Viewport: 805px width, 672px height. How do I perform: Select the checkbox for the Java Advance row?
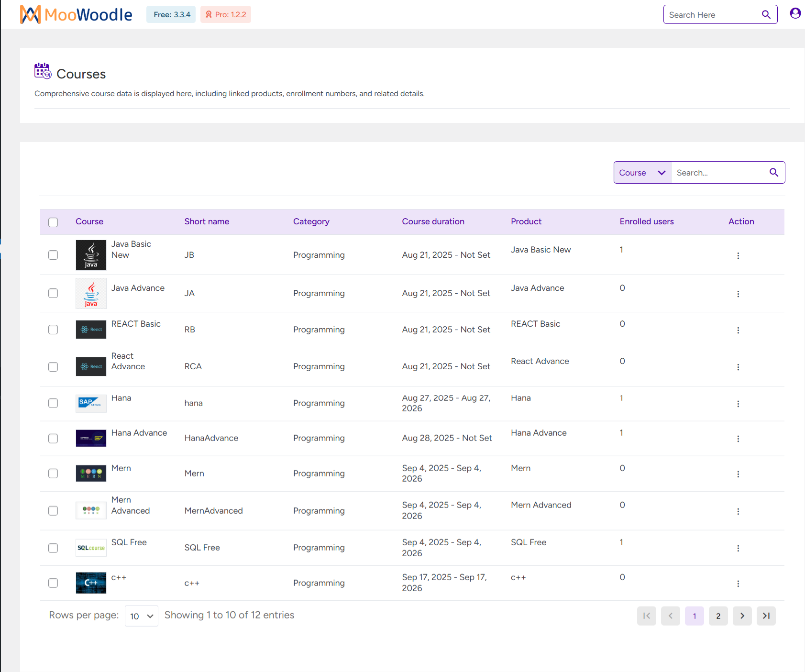(x=53, y=293)
